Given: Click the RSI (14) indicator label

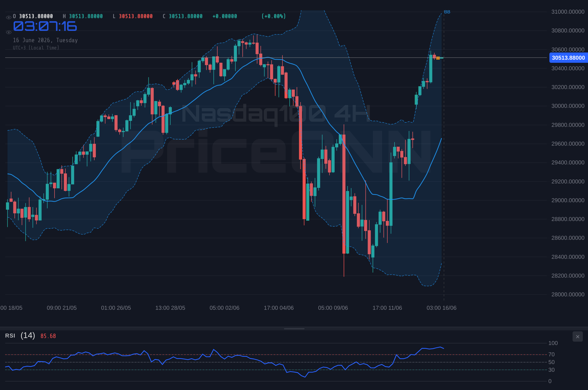Looking at the screenshot, I should tap(20, 335).
